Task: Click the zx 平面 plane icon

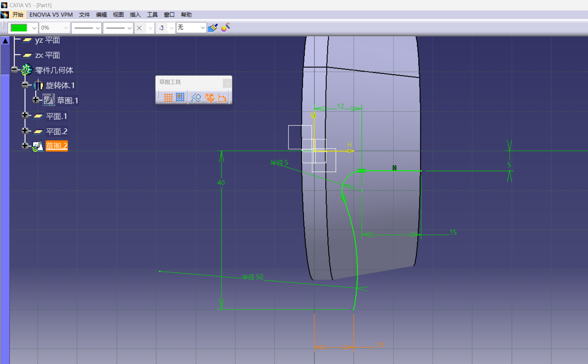Action: pos(27,55)
